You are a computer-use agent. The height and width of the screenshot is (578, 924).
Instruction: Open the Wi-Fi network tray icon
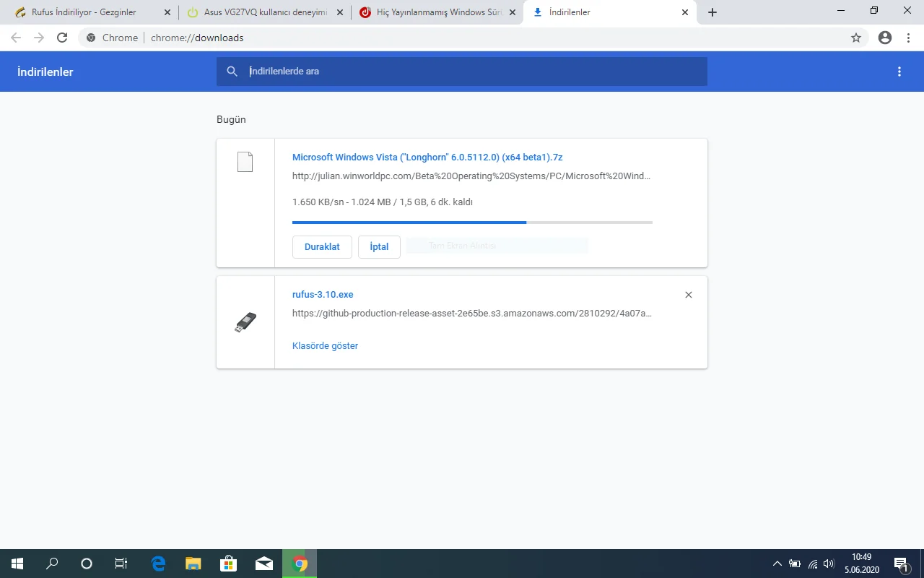[x=813, y=564]
